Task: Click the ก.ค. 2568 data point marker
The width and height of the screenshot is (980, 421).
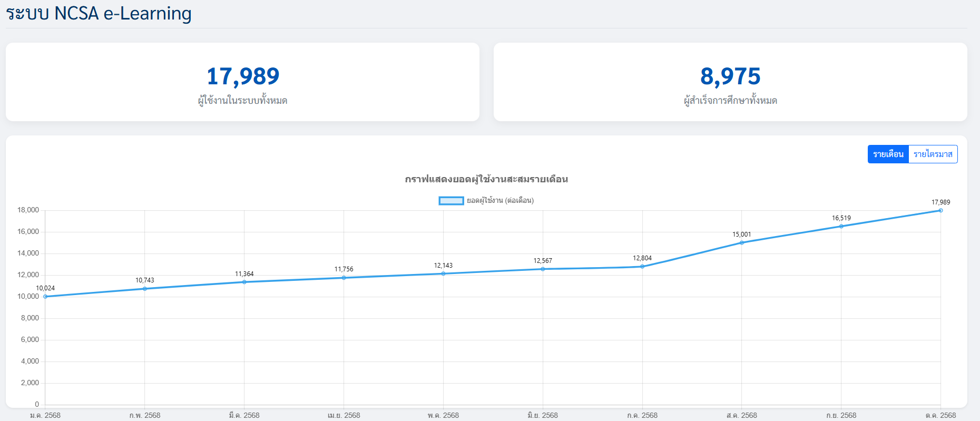Action: pos(642,267)
